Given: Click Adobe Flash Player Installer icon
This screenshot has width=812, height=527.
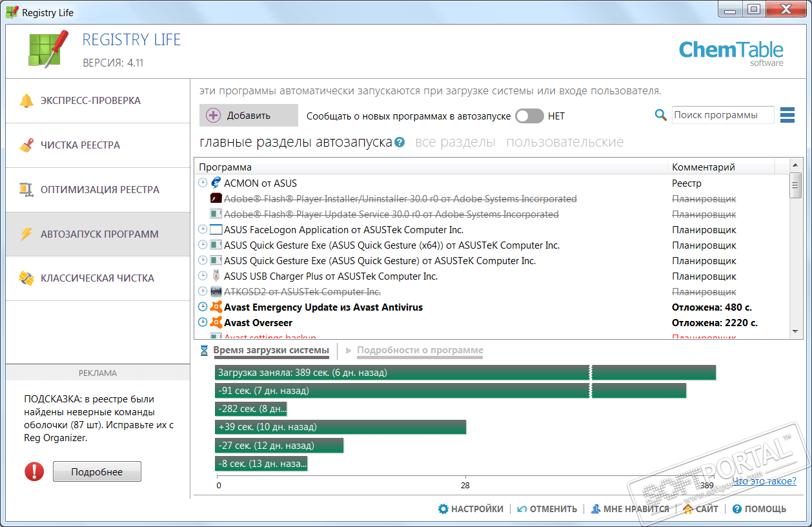Looking at the screenshot, I should point(216,199).
